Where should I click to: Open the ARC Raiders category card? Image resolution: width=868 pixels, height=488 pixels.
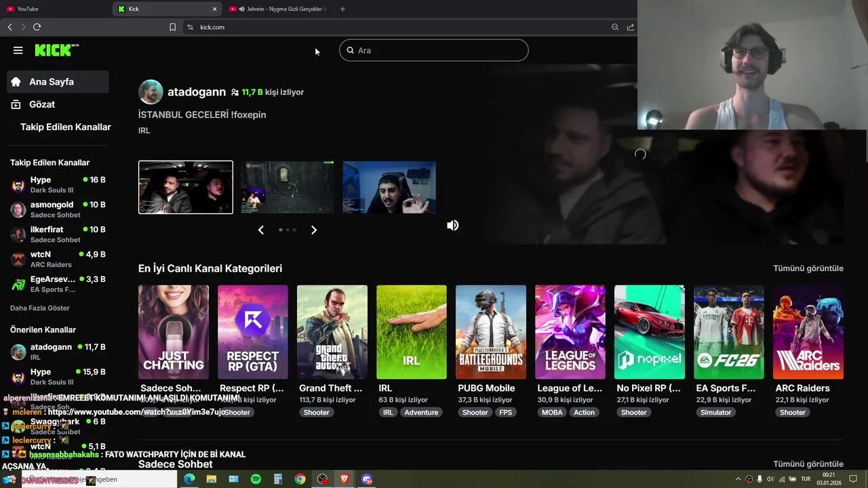(x=808, y=332)
